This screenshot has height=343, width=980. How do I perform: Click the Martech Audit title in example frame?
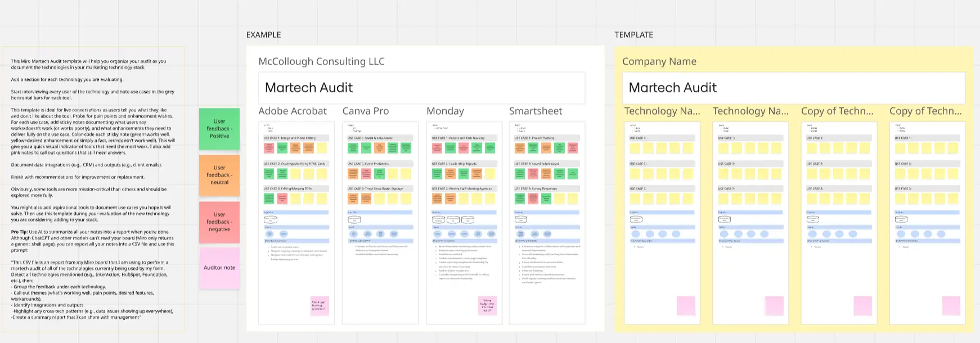[x=309, y=88]
